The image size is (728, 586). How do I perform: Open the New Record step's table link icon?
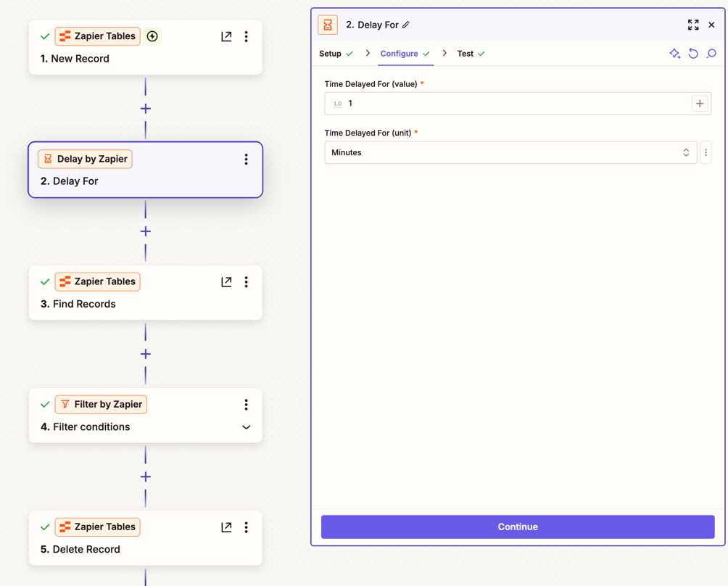(x=226, y=36)
